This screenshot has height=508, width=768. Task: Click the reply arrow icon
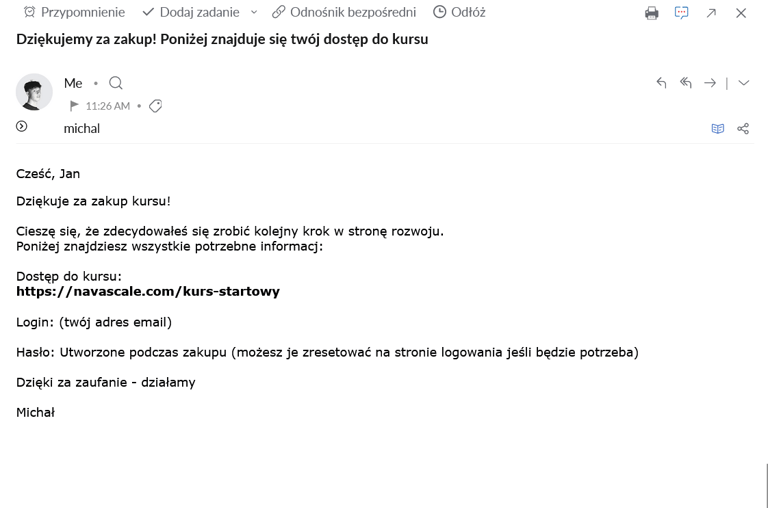[x=661, y=83]
